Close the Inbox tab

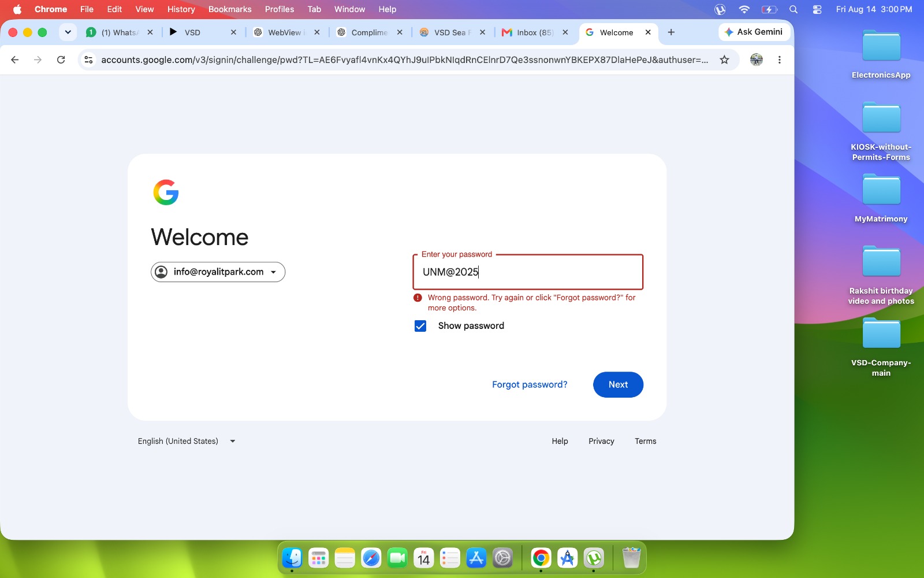pyautogui.click(x=565, y=32)
